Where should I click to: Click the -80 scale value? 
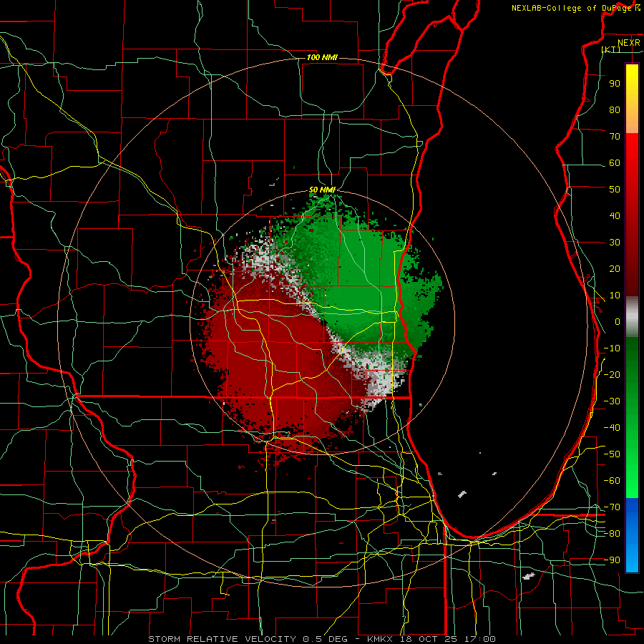click(x=612, y=534)
